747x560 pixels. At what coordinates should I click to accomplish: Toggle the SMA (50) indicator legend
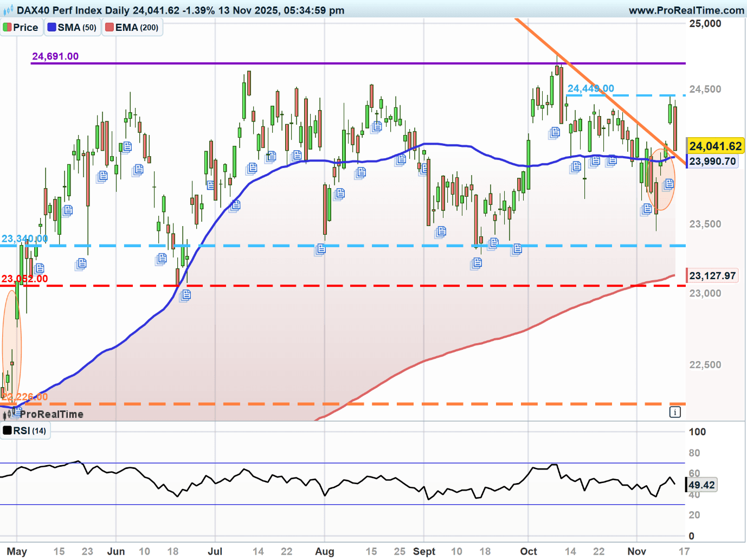(x=72, y=28)
